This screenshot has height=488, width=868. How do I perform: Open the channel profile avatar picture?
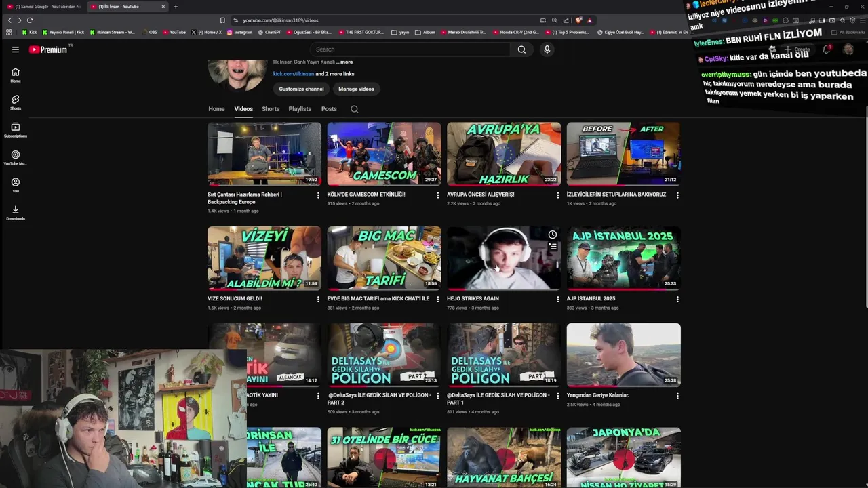[x=237, y=75]
